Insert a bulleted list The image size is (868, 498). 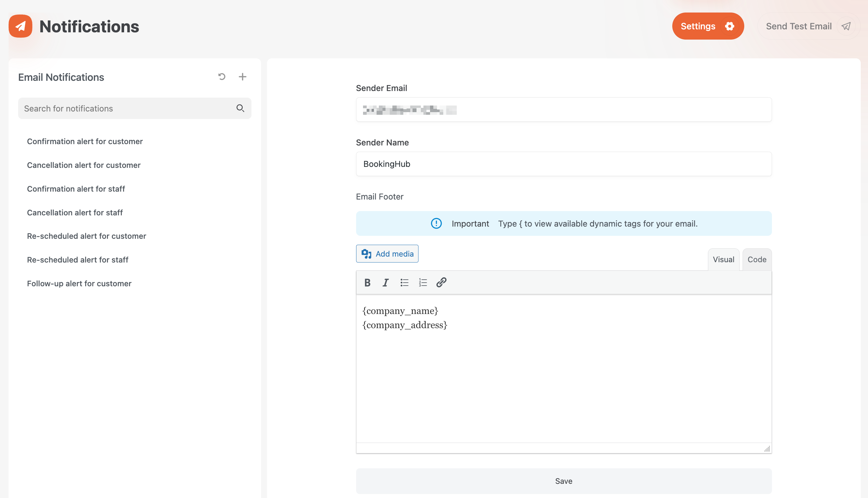click(404, 283)
